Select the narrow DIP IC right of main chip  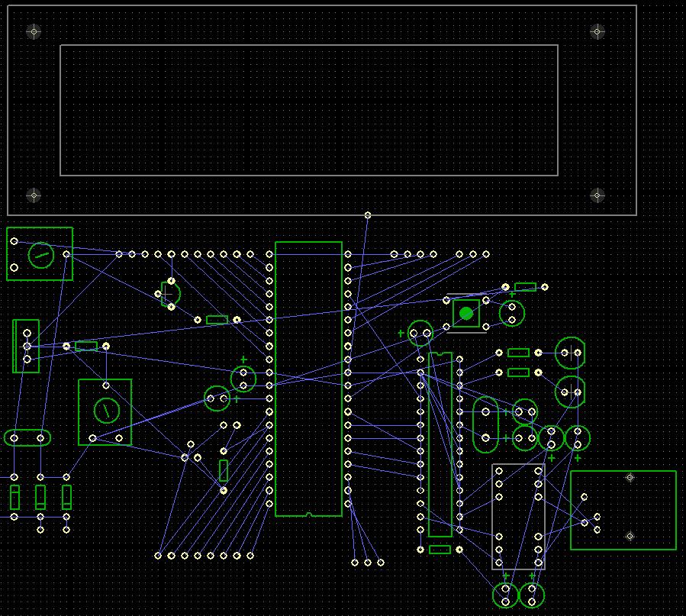click(x=440, y=444)
